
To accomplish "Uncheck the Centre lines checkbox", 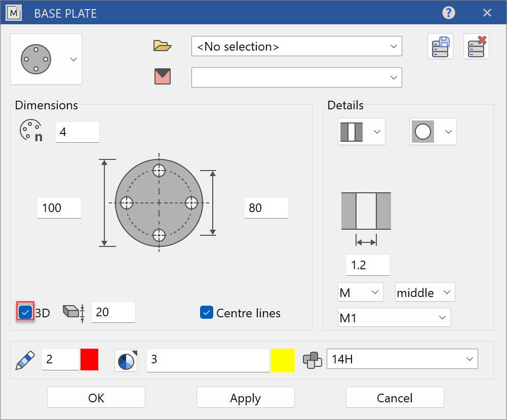I will pos(207,312).
